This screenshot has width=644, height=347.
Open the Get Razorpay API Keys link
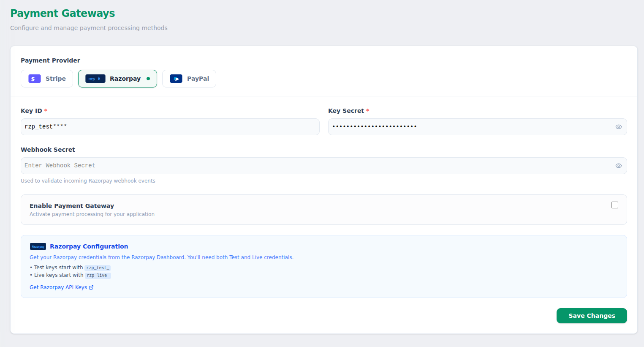tap(62, 287)
